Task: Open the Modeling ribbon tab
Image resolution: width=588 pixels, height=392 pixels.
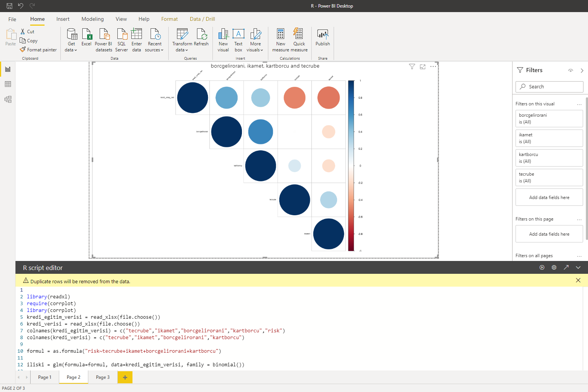Action: pos(92,19)
